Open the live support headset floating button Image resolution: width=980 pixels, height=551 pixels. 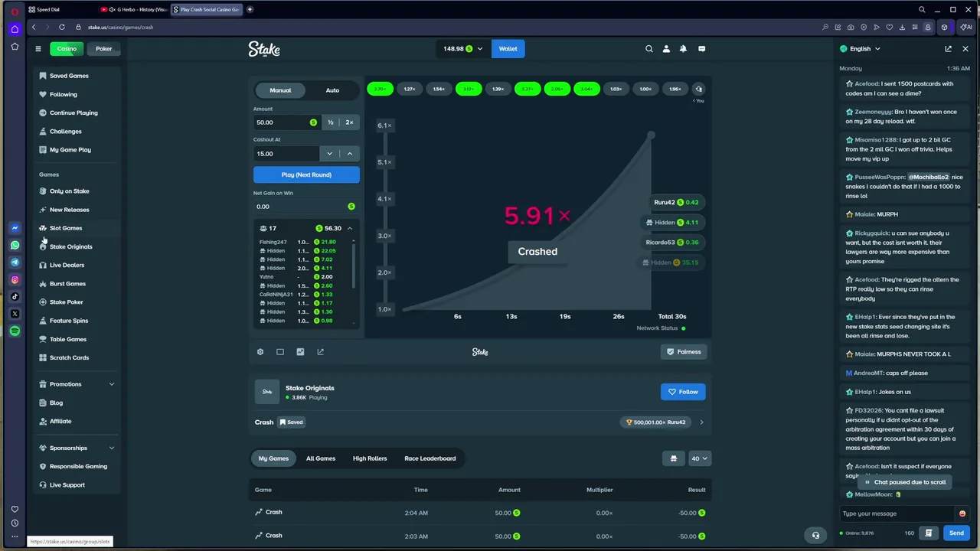point(815,535)
